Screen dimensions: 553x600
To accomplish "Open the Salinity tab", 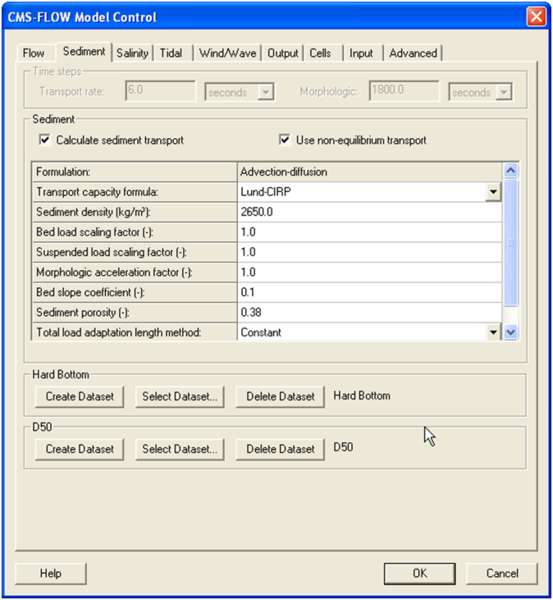I will coord(132,53).
